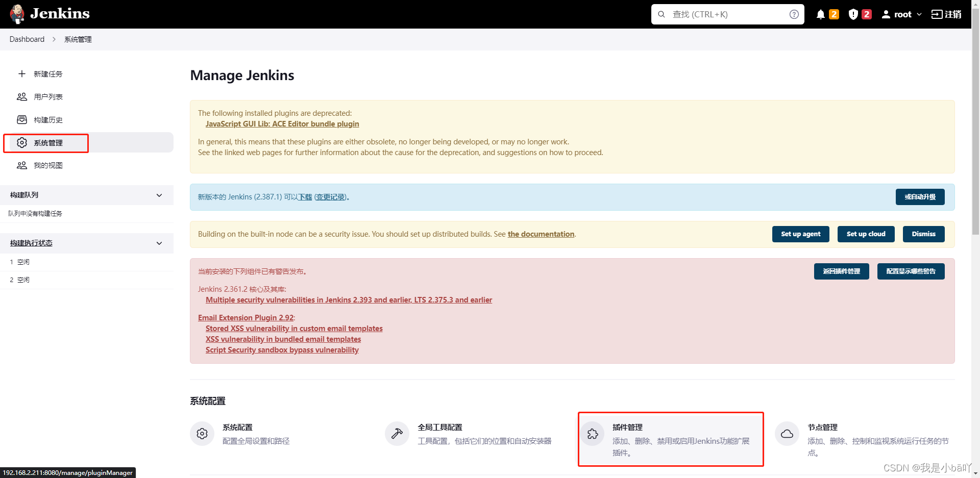Open ACE Editor bundle plugin link

pyautogui.click(x=282, y=124)
